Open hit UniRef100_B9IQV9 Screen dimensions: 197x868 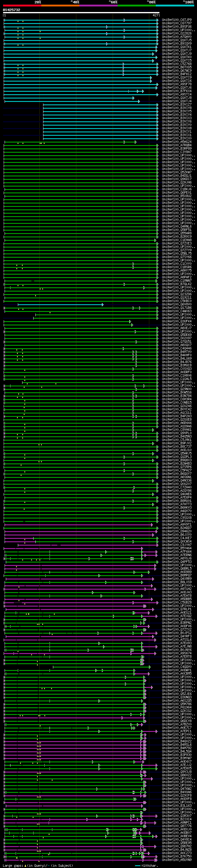176,43
